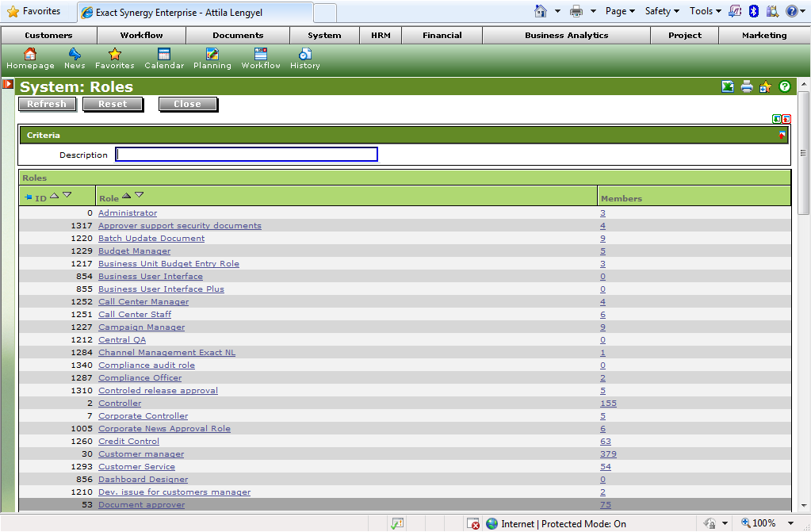Expand the browser Help dropdown arrow
The width and height of the screenshot is (811, 532).
pos(803,11)
